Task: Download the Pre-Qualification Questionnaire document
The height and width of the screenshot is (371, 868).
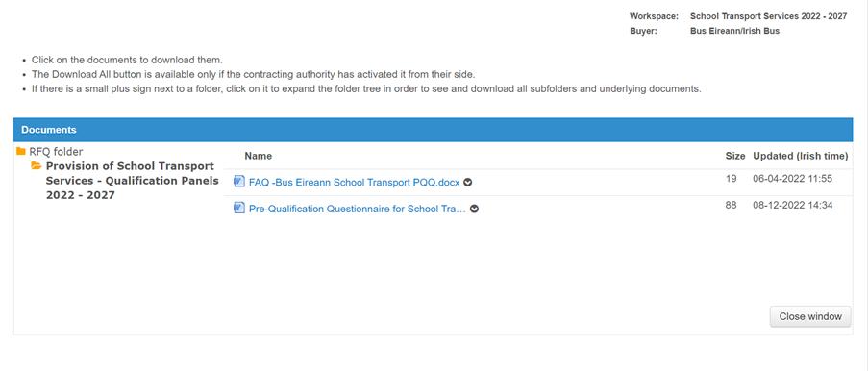Action: pos(357,209)
